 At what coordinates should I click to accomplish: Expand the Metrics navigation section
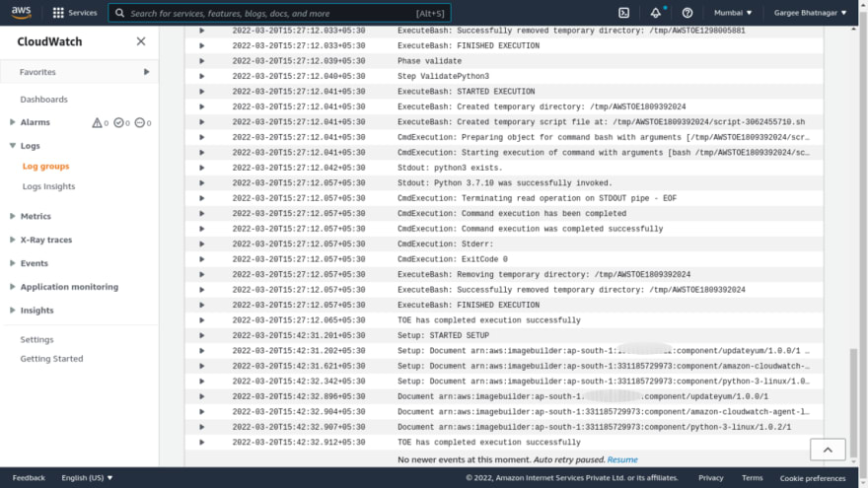[x=12, y=216]
